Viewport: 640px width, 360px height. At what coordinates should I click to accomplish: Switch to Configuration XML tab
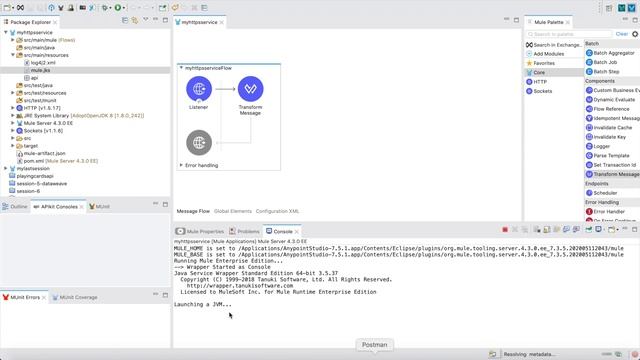tap(277, 211)
